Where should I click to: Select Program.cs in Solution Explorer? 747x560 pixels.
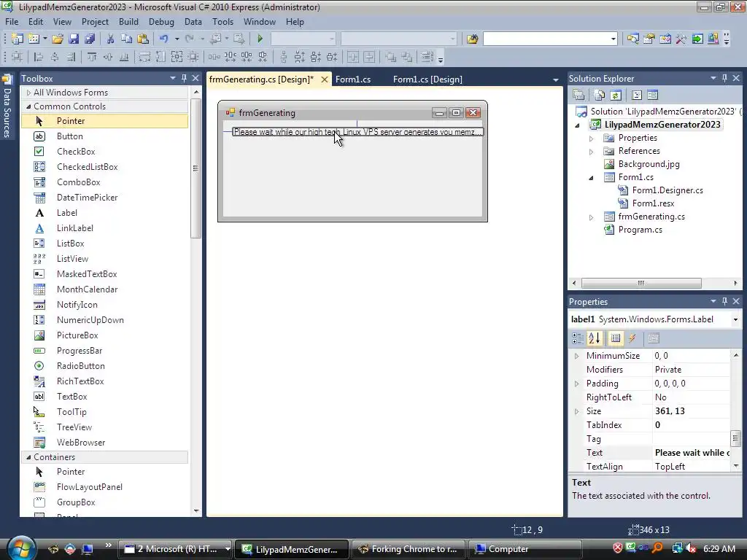point(640,230)
